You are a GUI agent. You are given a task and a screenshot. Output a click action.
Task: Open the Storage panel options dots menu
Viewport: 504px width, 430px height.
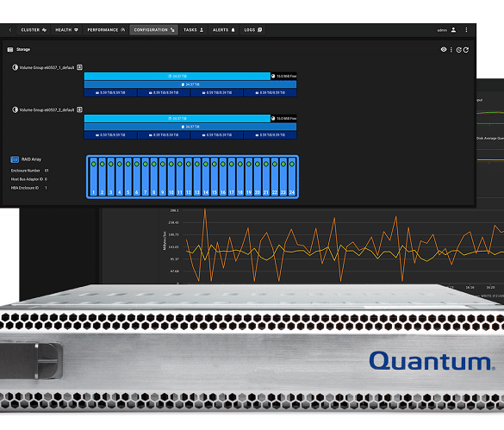[x=451, y=49]
